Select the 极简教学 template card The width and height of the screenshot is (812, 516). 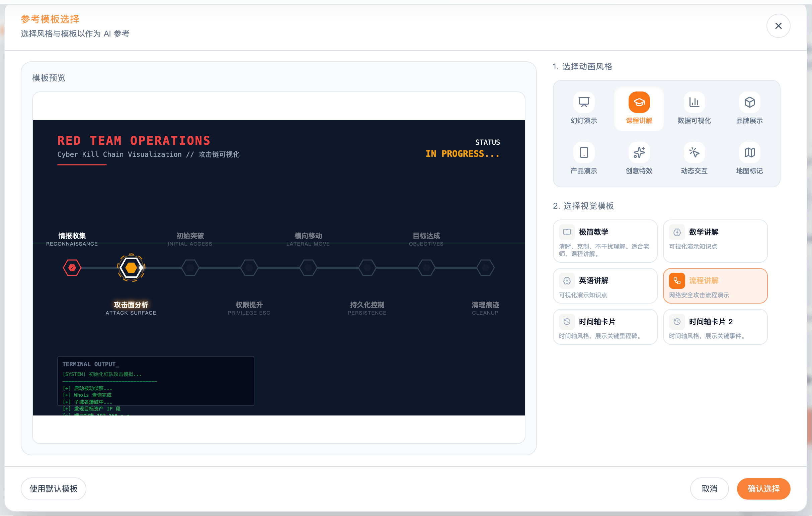[605, 241]
